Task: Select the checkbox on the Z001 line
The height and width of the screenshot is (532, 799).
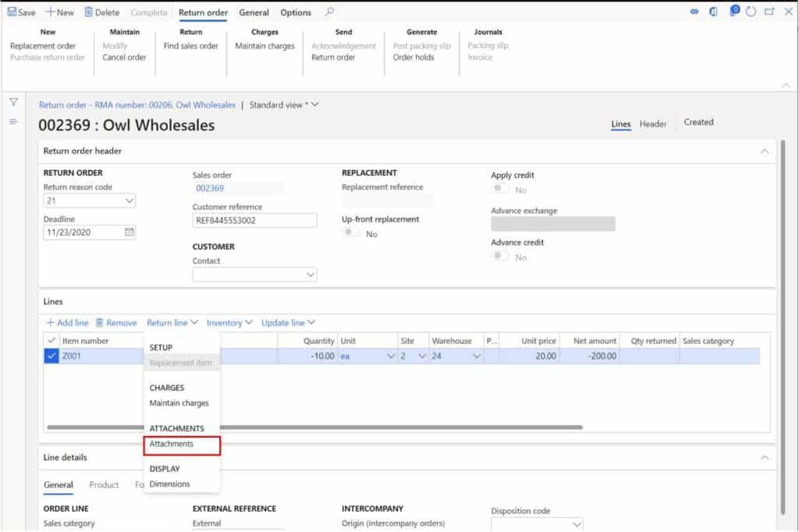Action: pyautogui.click(x=51, y=356)
